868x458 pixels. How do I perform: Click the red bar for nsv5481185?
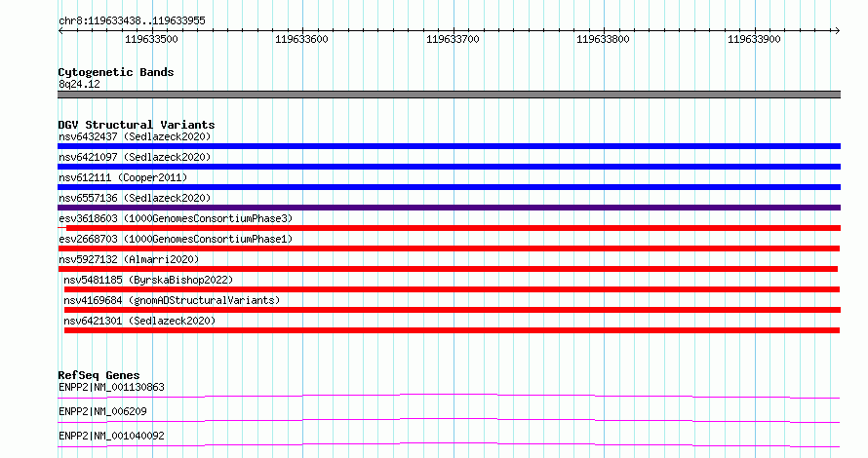click(452, 289)
